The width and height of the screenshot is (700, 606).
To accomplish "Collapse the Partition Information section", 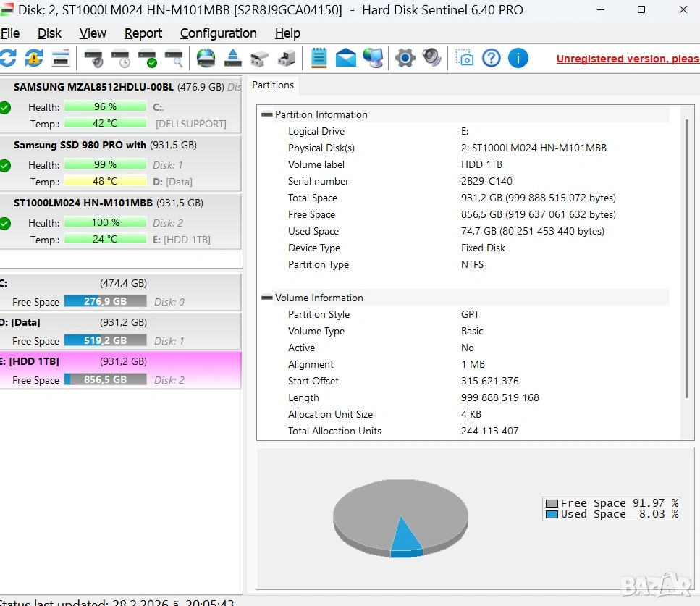I will click(x=267, y=114).
